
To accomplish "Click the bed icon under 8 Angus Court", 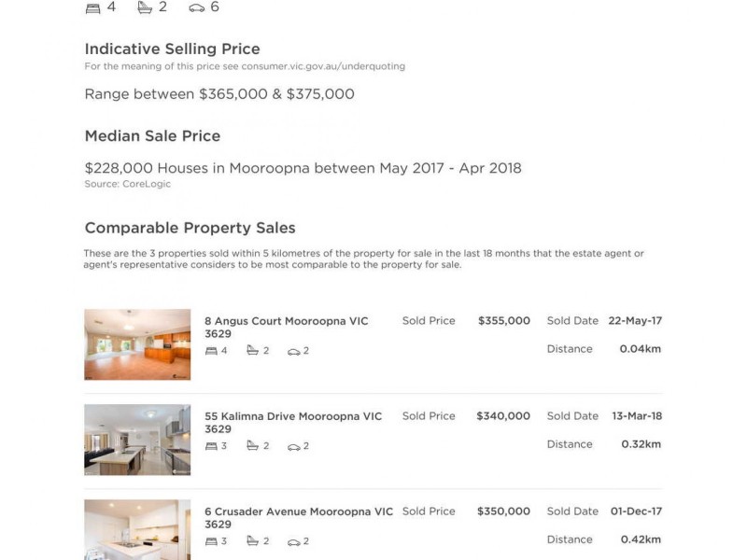I will pos(211,351).
